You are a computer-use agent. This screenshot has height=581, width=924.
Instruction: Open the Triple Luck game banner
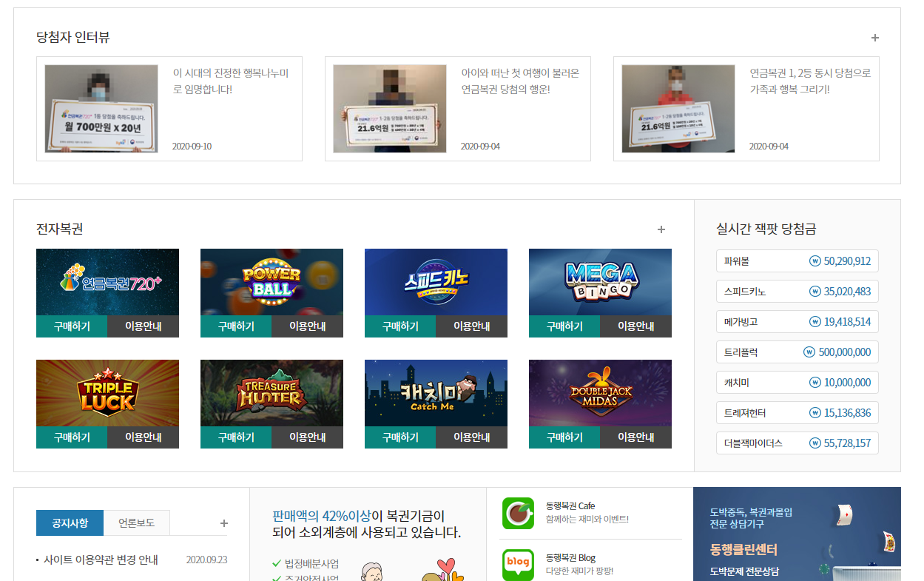point(107,393)
